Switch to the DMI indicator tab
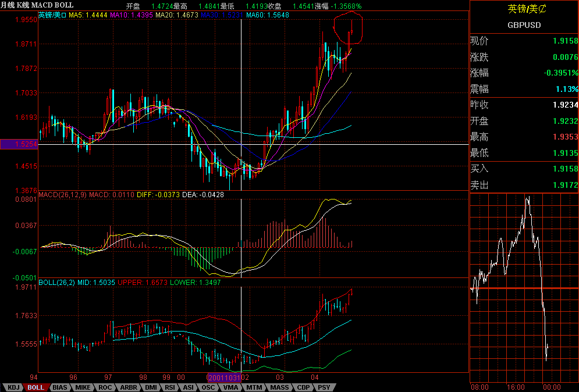This screenshot has width=579, height=392. point(151,387)
